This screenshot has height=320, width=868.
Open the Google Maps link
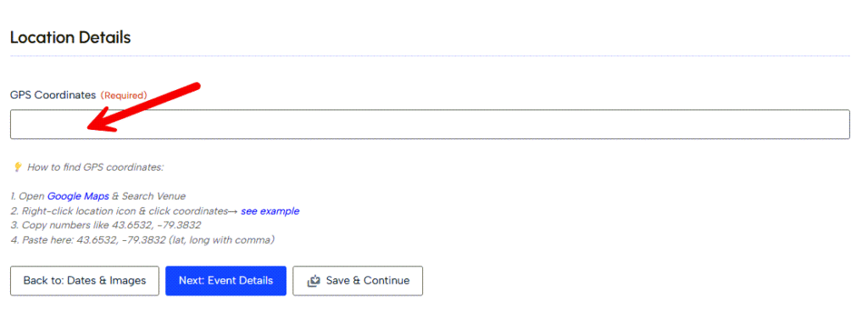pyautogui.click(x=78, y=196)
